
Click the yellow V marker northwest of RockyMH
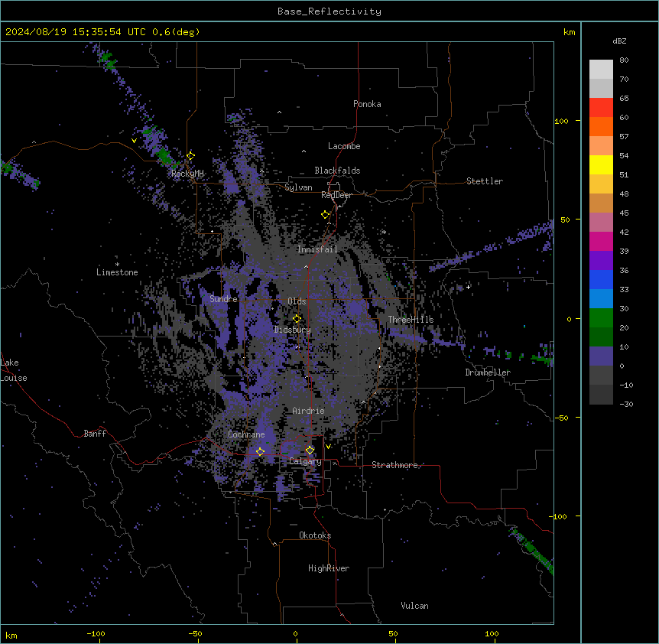(134, 141)
